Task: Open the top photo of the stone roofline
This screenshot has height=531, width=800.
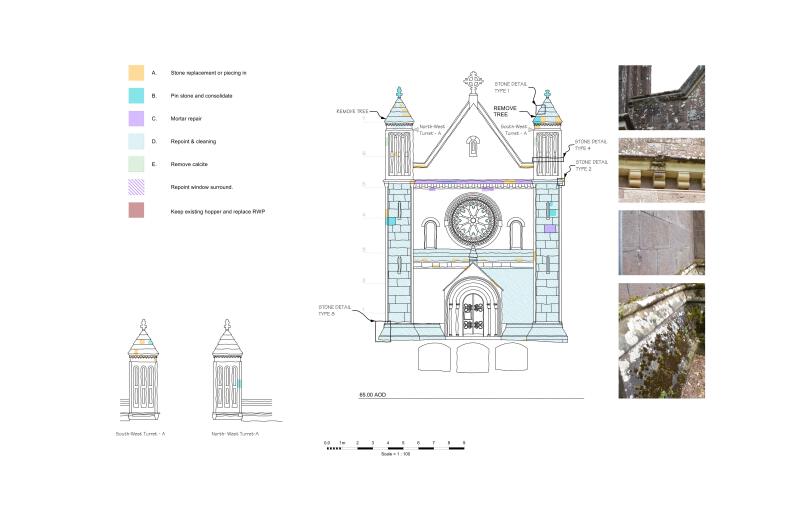Action: point(662,97)
